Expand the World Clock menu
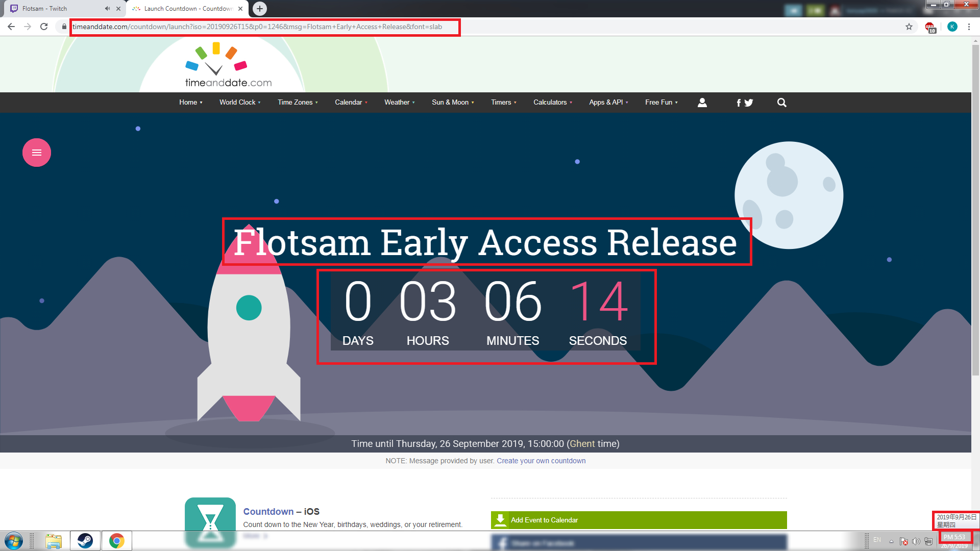Image resolution: width=980 pixels, height=551 pixels. (x=240, y=103)
